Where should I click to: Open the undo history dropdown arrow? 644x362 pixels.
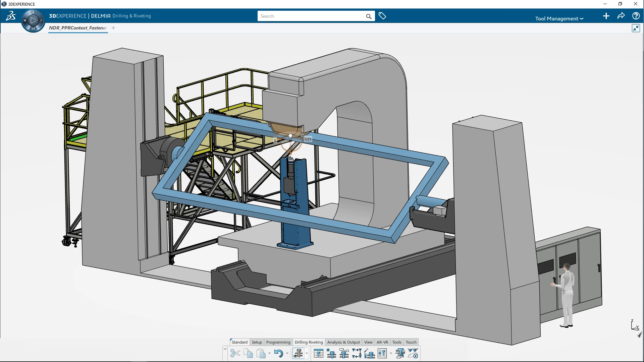click(287, 353)
